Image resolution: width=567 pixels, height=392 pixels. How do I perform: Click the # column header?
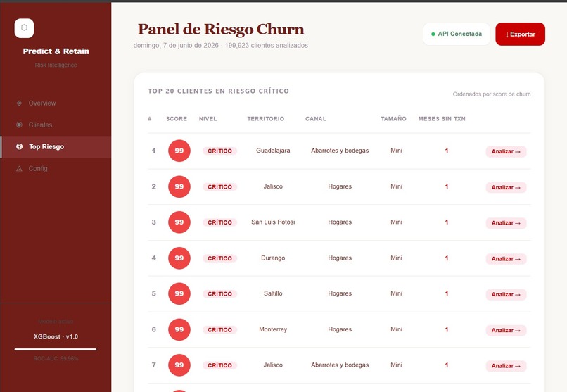[x=150, y=119]
